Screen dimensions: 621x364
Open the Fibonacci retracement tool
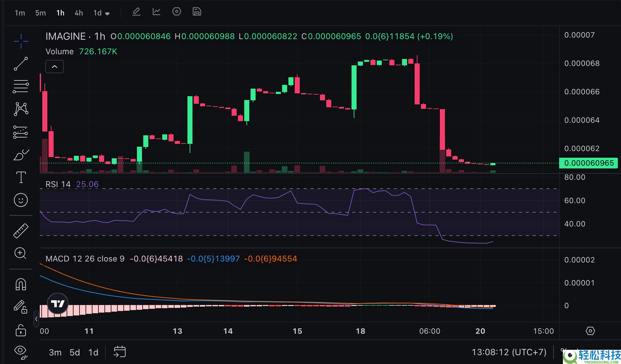click(x=21, y=86)
